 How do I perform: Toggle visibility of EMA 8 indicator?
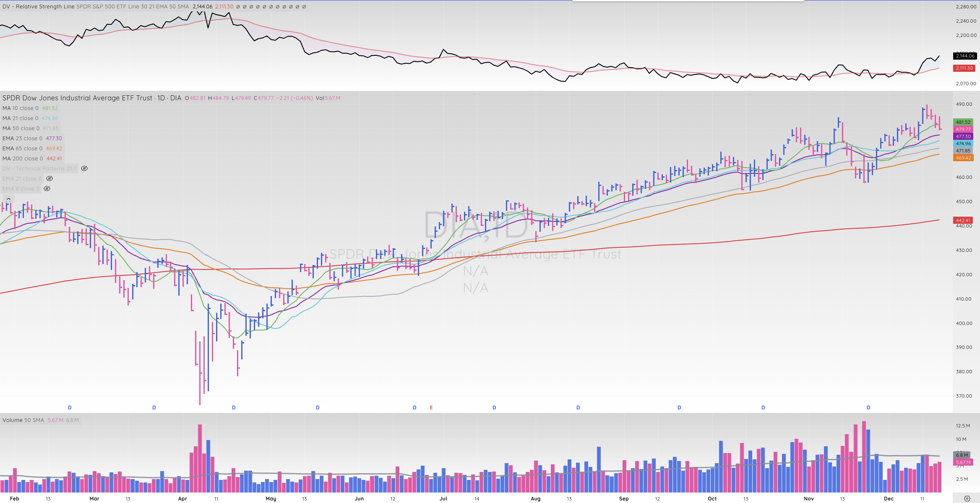[x=47, y=189]
